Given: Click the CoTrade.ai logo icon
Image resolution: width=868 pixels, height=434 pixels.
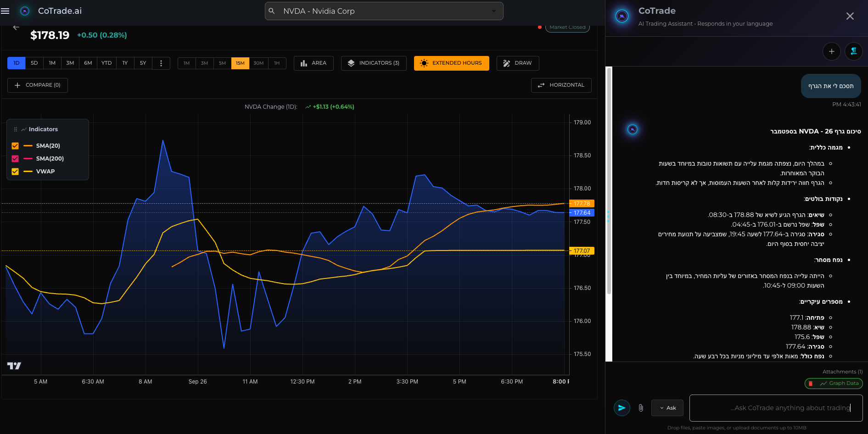Looking at the screenshot, I should tap(25, 11).
